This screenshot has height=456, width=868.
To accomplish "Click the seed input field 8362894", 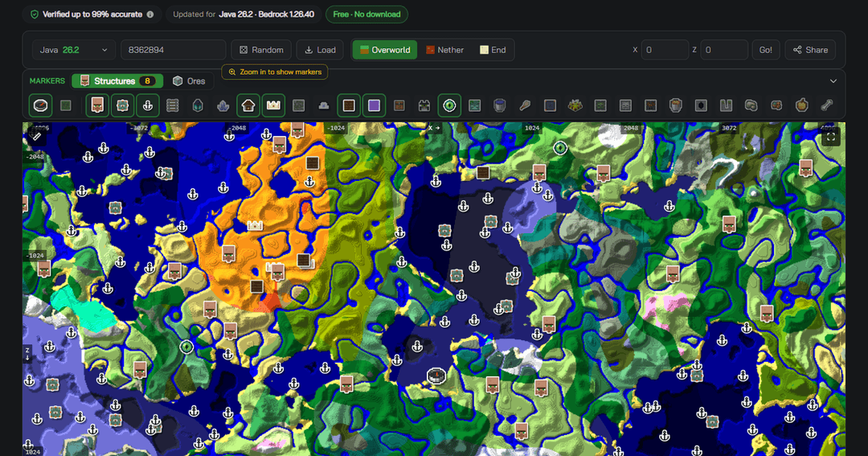I will (x=174, y=50).
